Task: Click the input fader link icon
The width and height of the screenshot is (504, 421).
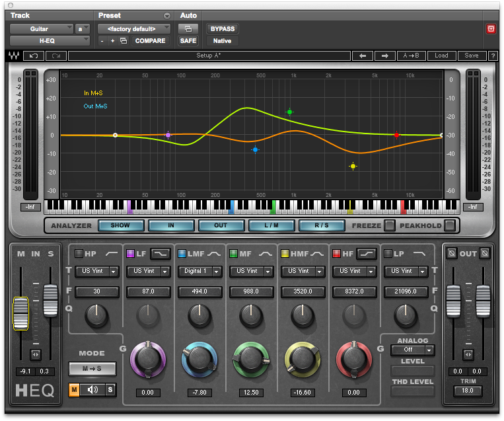Action: [36, 355]
